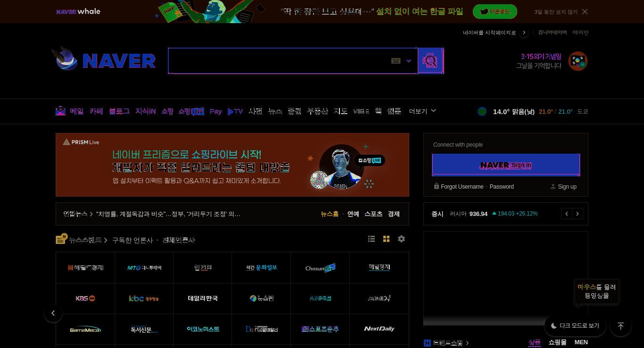Open 카페 menu item
The width and height of the screenshot is (644, 348).
click(96, 111)
